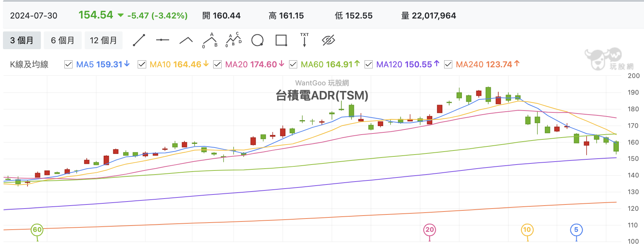Click the yellow 10 MA marker
Screen dimensions: 644x247
click(527, 230)
